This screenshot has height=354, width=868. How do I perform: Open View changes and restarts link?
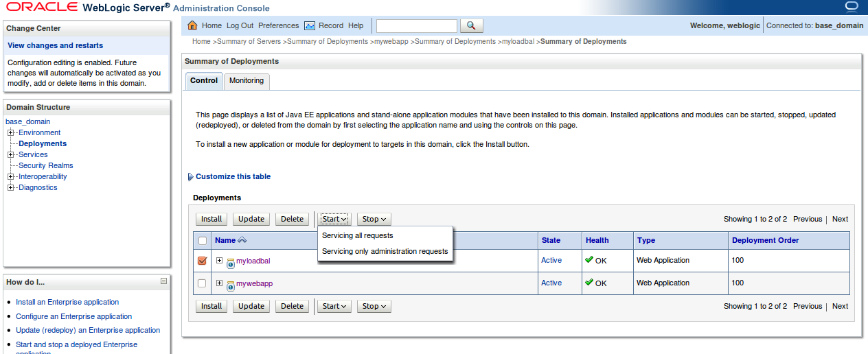tap(55, 45)
